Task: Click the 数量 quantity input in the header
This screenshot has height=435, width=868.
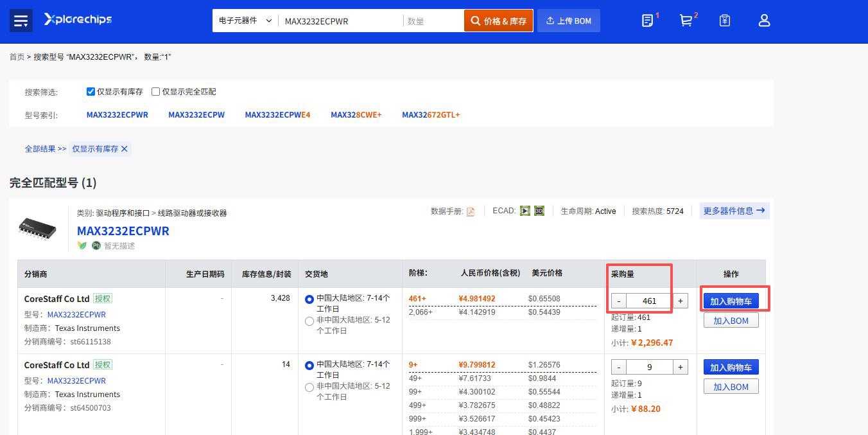Action: pos(433,21)
